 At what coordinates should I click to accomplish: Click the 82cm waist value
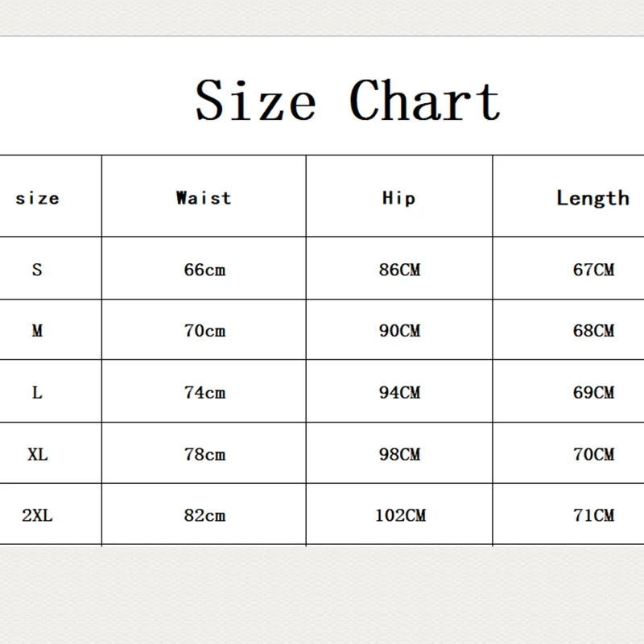point(204,515)
